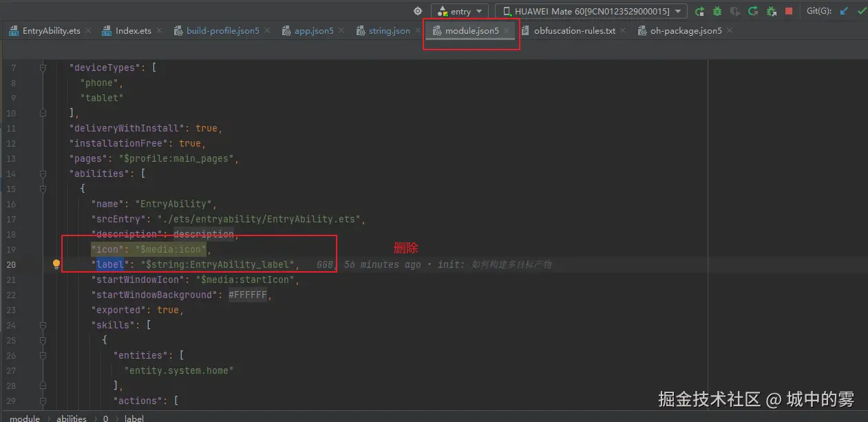Viewport: 868px width, 422px height.
Task: Close the oh-package.json5 tab
Action: click(x=730, y=31)
